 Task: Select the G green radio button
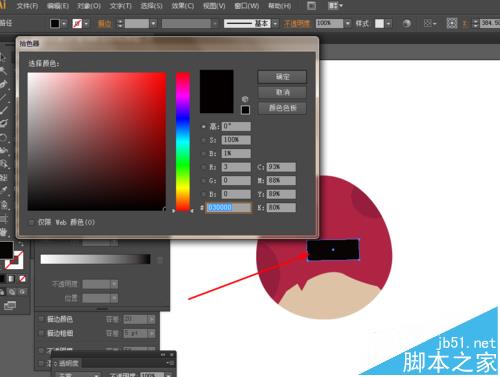tap(203, 181)
